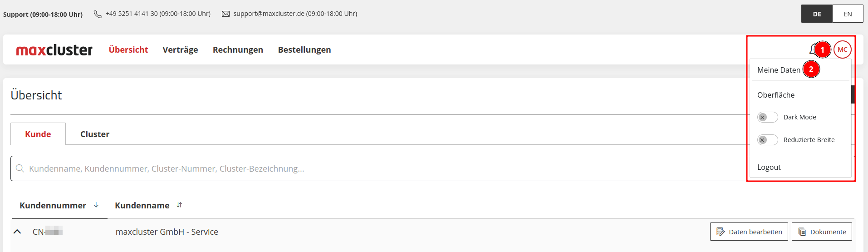Switch to the Cluster tab
The image size is (868, 252).
(x=95, y=134)
